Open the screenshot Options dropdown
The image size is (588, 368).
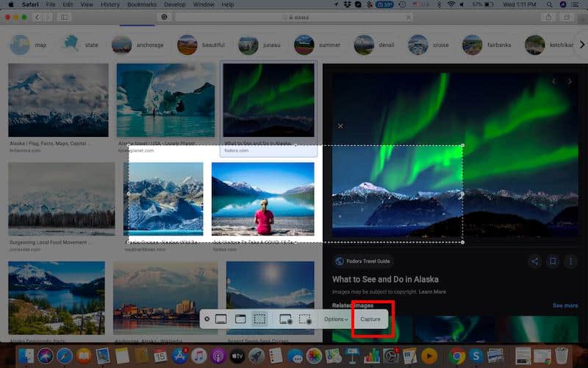pyautogui.click(x=336, y=319)
